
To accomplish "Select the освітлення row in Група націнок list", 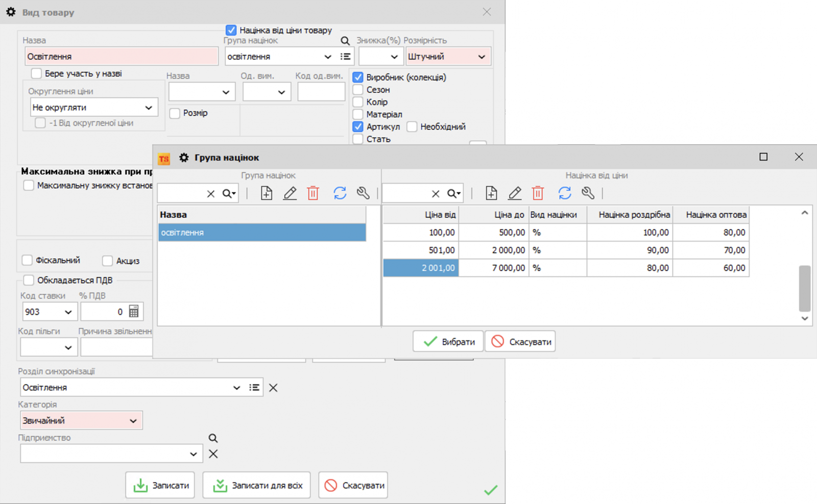I will coord(262,232).
